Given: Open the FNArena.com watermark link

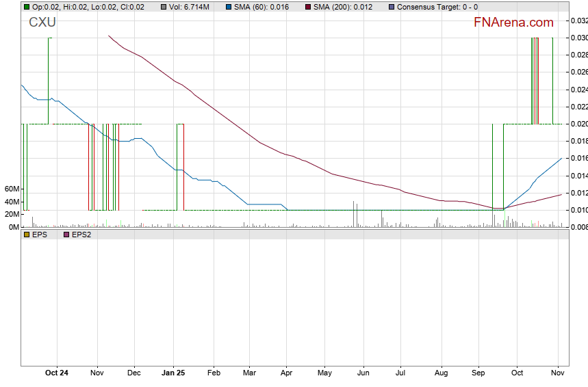Looking at the screenshot, I should pyautogui.click(x=513, y=23).
